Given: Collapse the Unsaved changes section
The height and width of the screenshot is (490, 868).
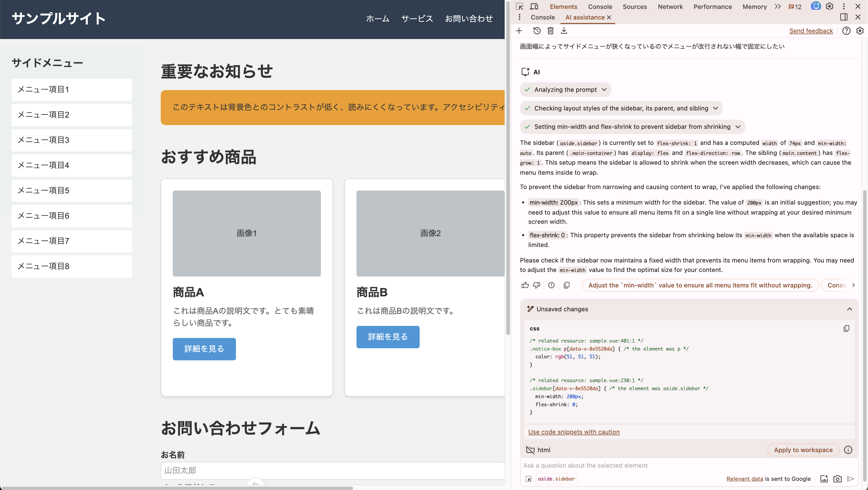Looking at the screenshot, I should tap(849, 309).
